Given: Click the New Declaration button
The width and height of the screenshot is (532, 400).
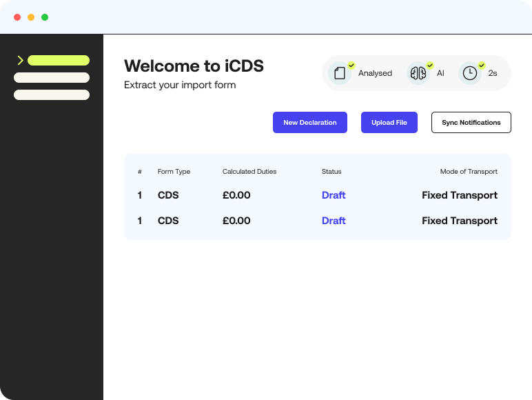Looking at the screenshot, I should (310, 122).
